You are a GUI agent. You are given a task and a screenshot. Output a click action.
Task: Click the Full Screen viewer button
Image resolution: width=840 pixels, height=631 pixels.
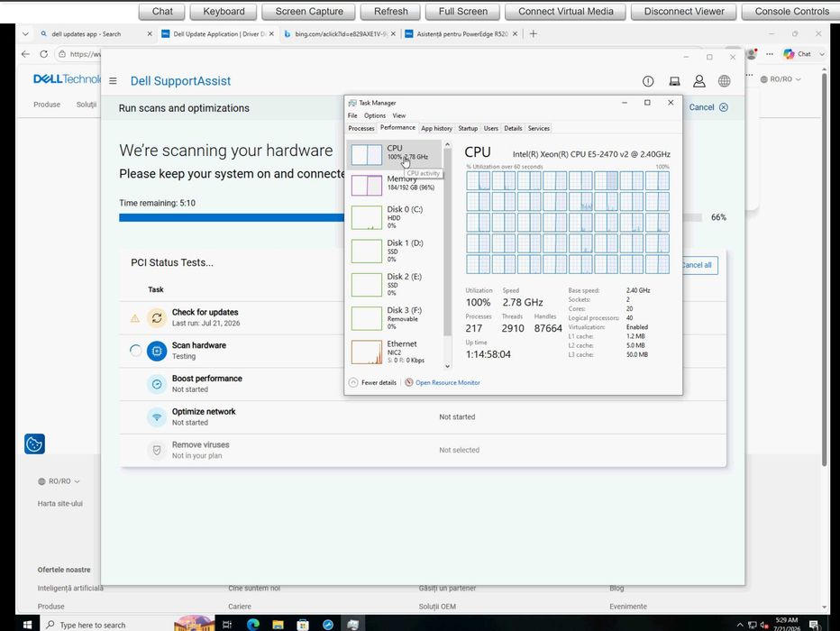[463, 11]
